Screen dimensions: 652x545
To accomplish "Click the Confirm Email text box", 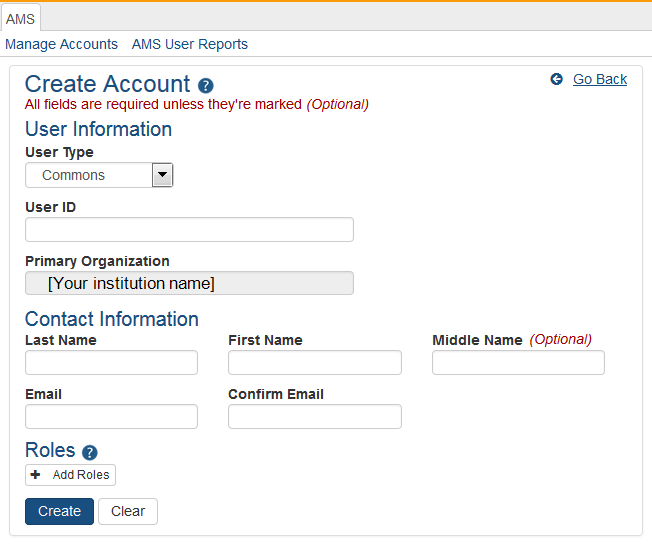I will tap(315, 417).
